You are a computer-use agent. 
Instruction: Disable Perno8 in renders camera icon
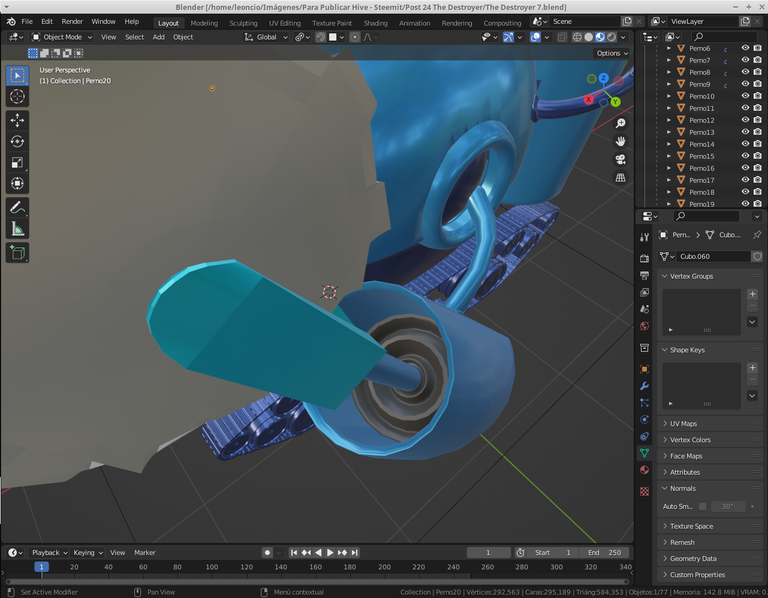point(758,72)
